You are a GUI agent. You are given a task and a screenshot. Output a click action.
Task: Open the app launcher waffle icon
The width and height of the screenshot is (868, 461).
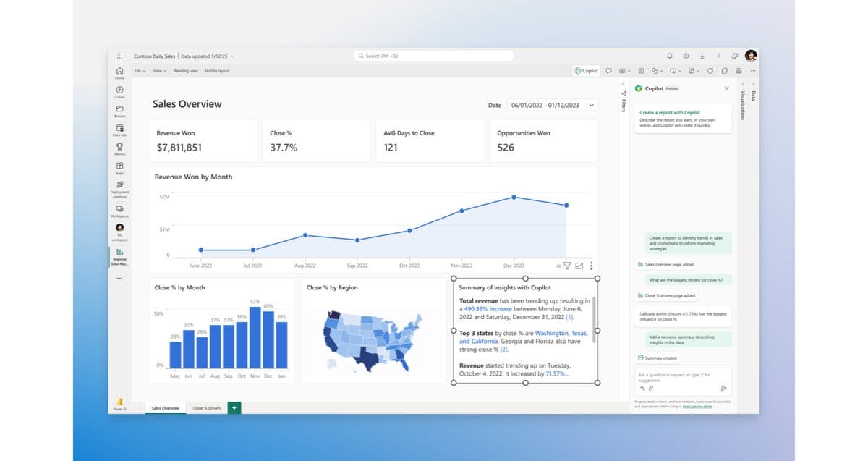point(119,56)
